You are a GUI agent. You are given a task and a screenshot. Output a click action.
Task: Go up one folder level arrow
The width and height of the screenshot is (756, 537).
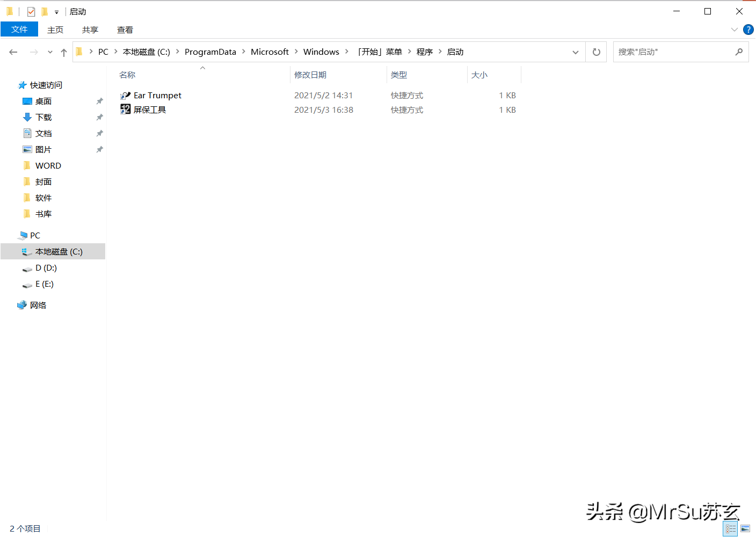(64, 52)
